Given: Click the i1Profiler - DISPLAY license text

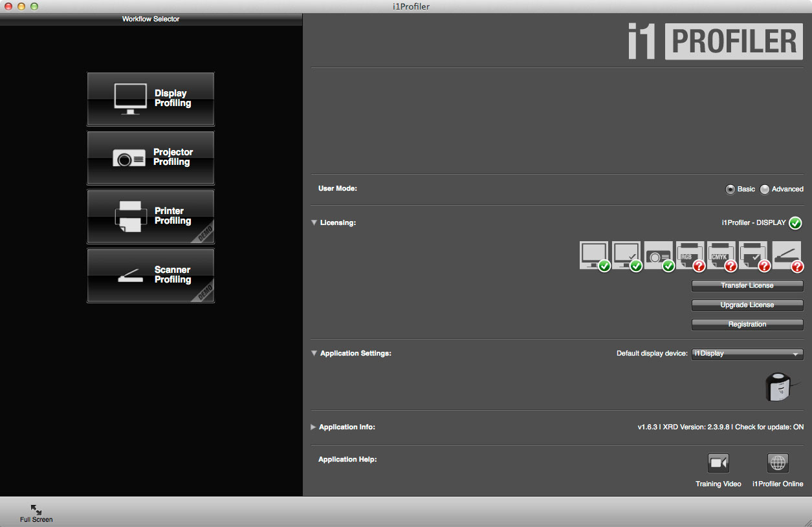Looking at the screenshot, I should (x=754, y=223).
